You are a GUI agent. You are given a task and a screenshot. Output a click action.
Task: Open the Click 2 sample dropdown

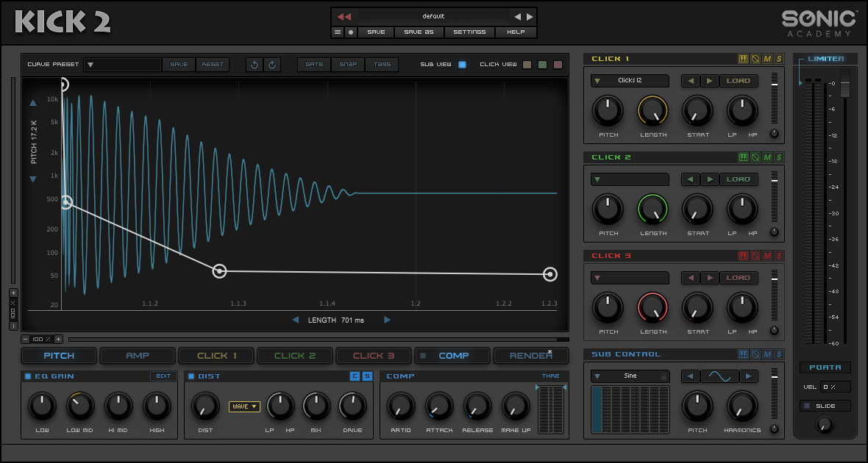tap(630, 179)
